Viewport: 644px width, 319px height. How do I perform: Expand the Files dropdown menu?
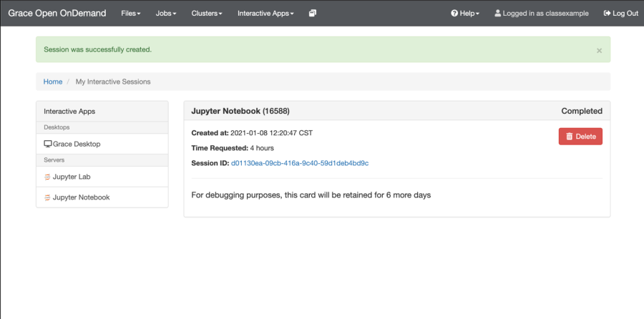(x=130, y=13)
